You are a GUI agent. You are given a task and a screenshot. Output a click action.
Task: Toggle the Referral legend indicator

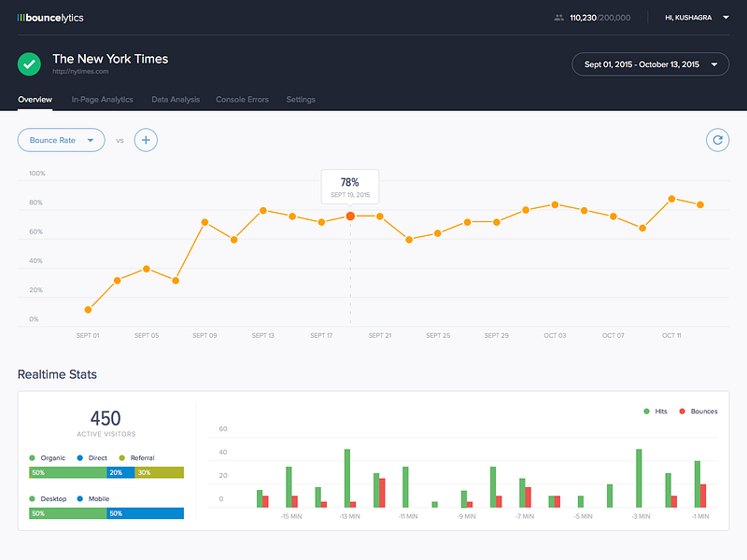pyautogui.click(x=121, y=458)
